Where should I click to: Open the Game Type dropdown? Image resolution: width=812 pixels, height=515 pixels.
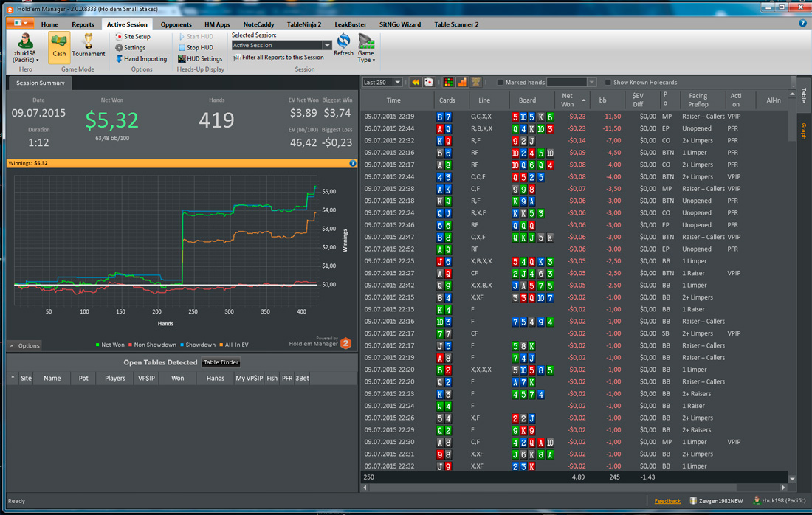point(365,49)
